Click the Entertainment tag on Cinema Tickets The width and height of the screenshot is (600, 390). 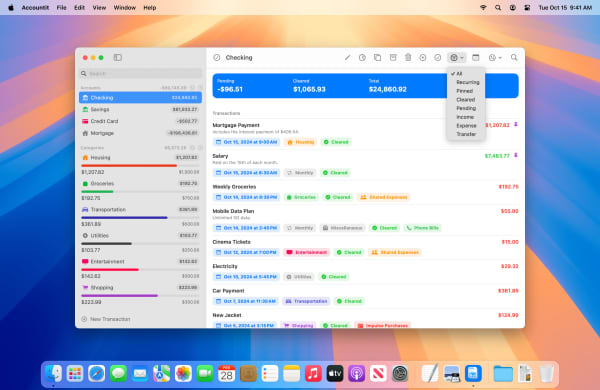(307, 252)
